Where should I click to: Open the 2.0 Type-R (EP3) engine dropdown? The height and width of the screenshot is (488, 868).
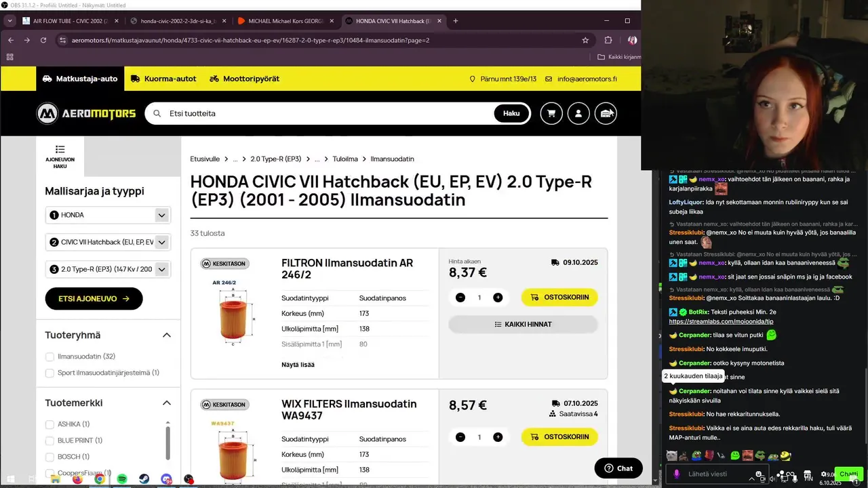pyautogui.click(x=108, y=269)
